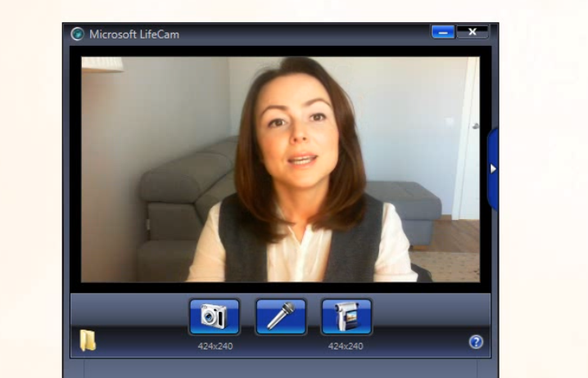The image size is (588, 378).
Task: Start audio recording with the microphone button
Action: coord(280,317)
